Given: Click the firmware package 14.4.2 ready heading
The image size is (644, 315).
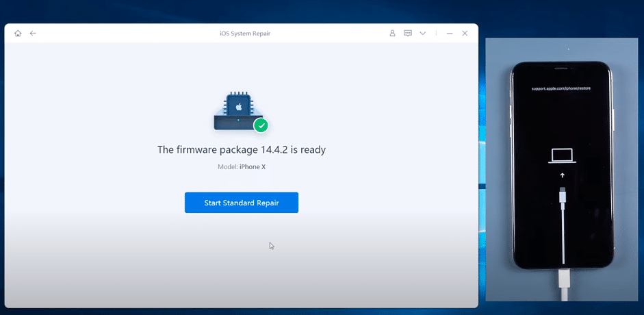Looking at the screenshot, I should pos(241,149).
